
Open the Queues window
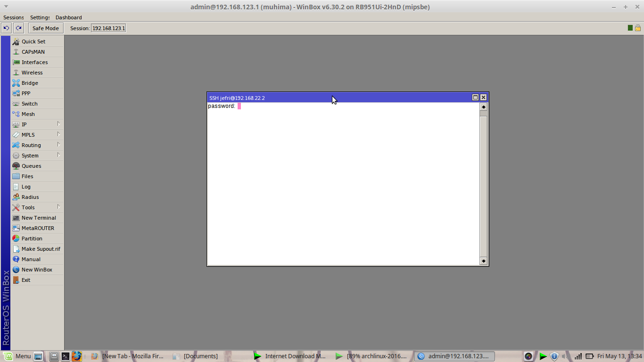[37, 166]
